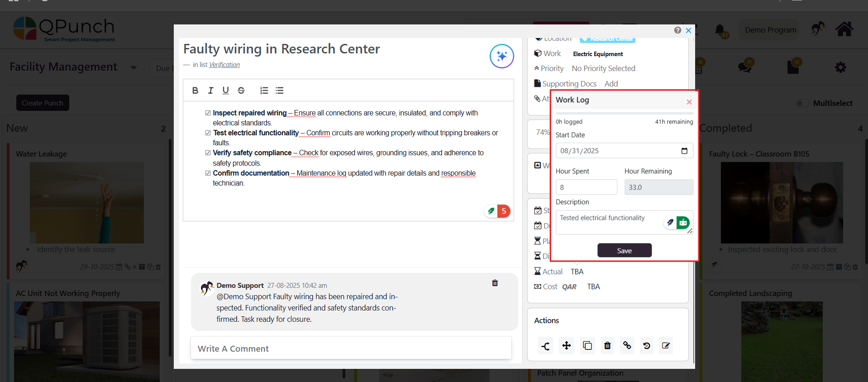This screenshot has width=868, height=382.
Task: Expand the Facility Management dropdown arrow
Action: (x=134, y=68)
